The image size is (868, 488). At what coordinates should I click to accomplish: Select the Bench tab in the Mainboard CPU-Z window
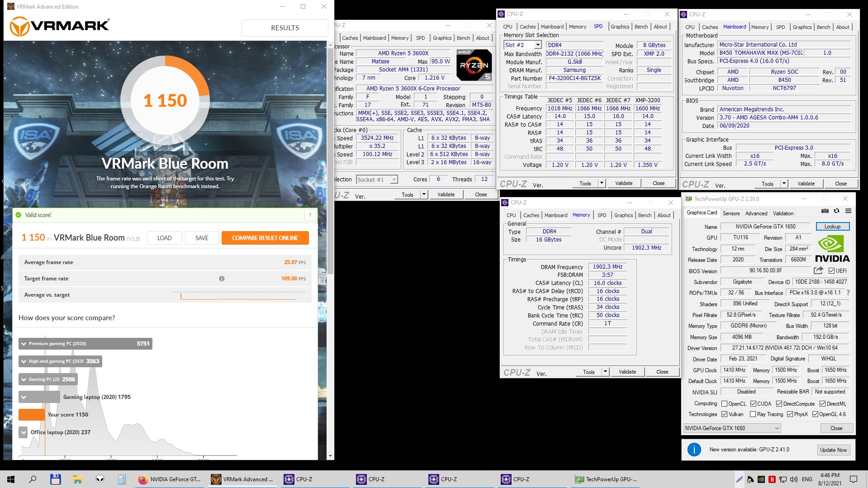click(823, 27)
